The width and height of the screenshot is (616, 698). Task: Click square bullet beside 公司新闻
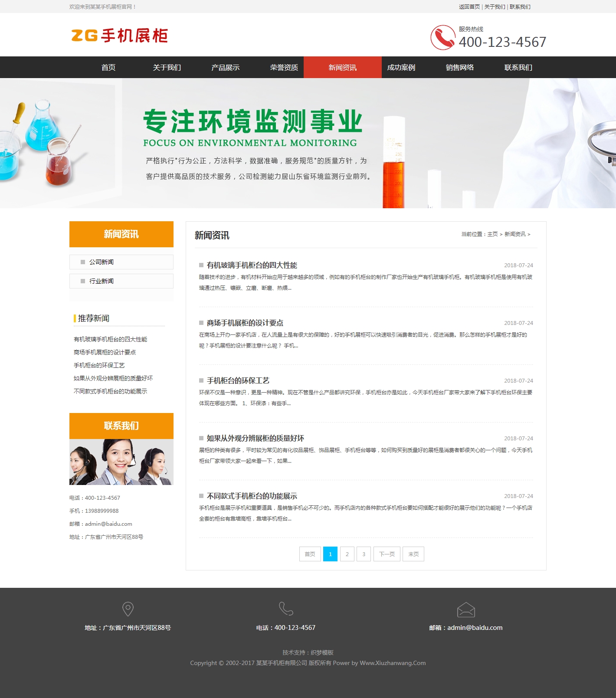coord(83,262)
